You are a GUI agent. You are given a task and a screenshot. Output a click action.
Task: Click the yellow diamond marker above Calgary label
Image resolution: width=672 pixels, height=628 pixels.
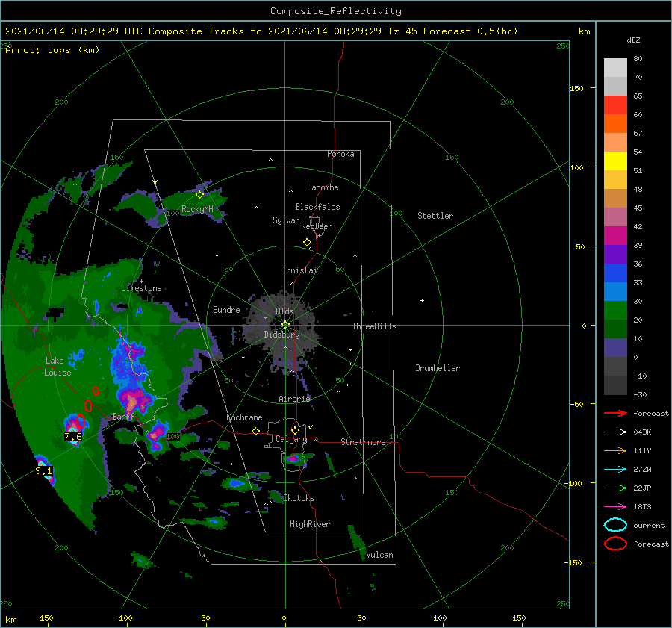(295, 430)
